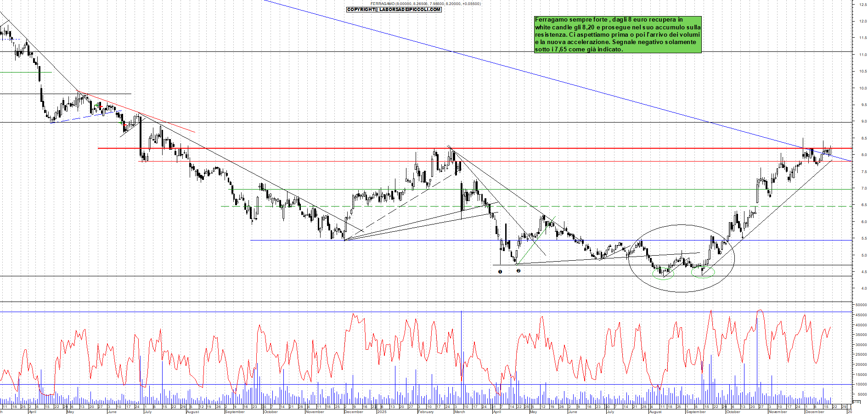Click the tallest blue volume spike
The height and width of the screenshot is (414, 868).
tap(461, 349)
